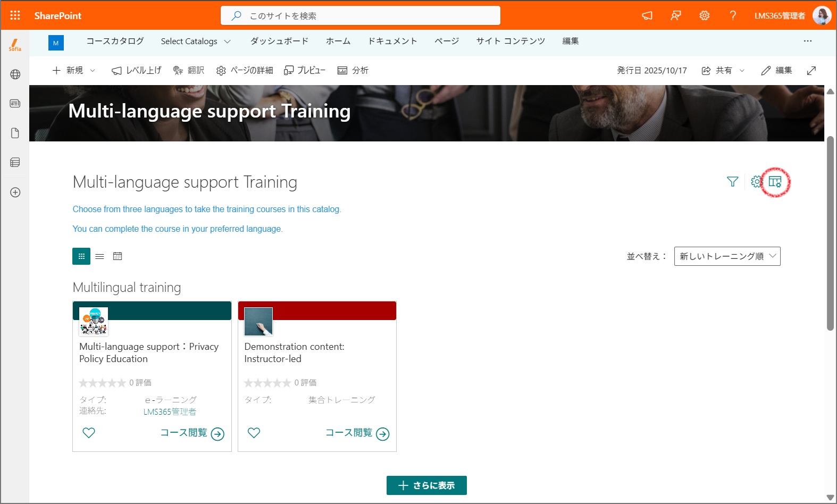The height and width of the screenshot is (504, 837).
Task: Click the レベル上げ promote button
Action: pos(136,71)
